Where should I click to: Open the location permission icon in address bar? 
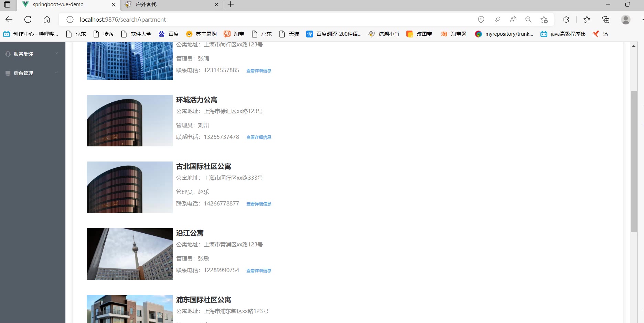[481, 20]
